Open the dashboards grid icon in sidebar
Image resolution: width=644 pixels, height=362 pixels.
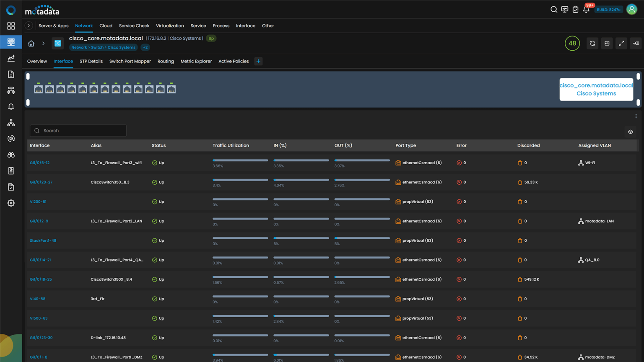(x=11, y=26)
